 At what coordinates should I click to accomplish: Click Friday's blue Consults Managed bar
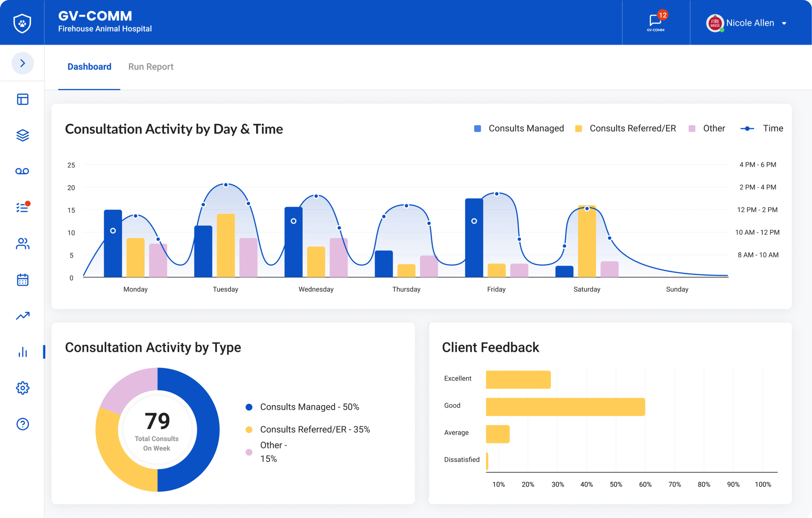pos(474,238)
